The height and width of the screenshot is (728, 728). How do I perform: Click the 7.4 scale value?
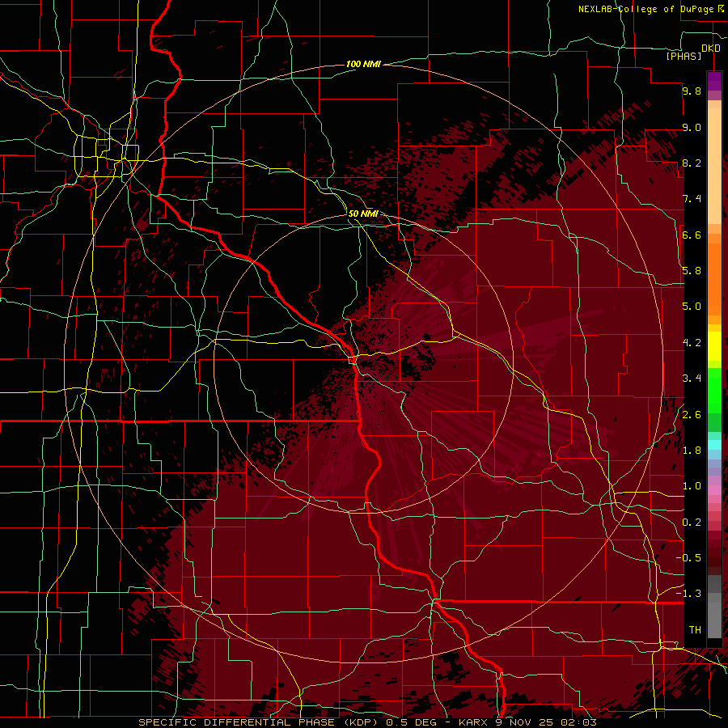click(x=692, y=199)
